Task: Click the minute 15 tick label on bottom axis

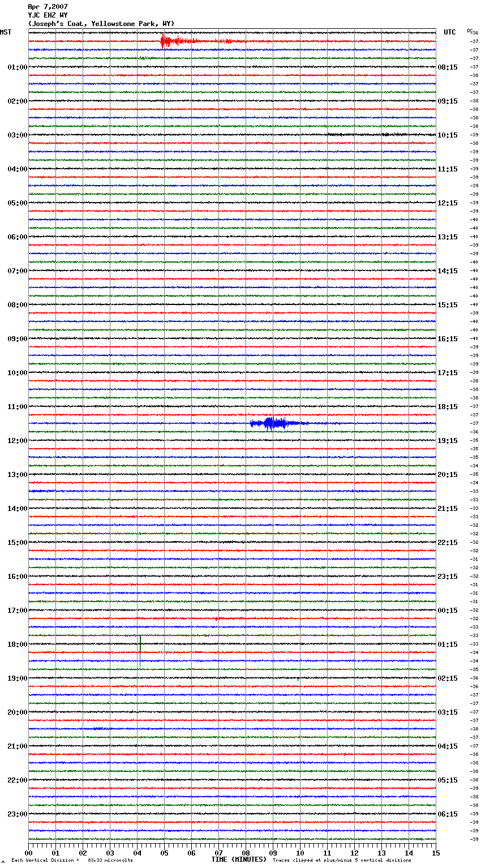Action: (x=436, y=853)
